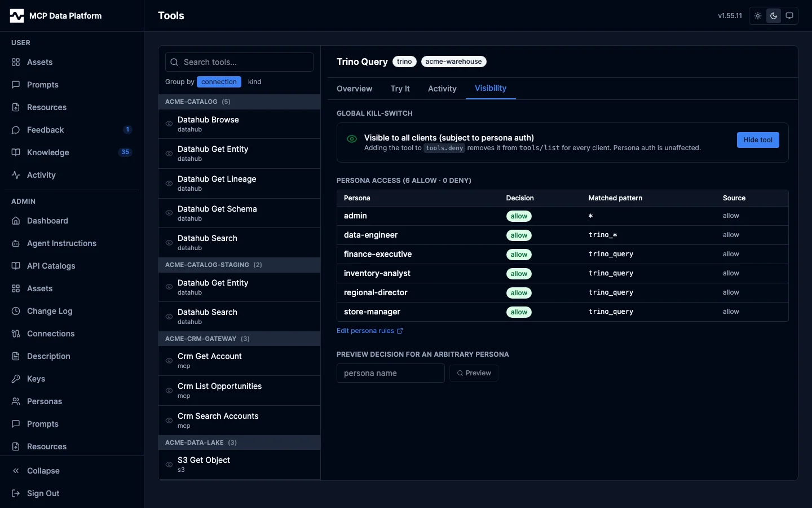Toggle eye icon for Datahub Get Lineage
812x508 pixels.
[x=169, y=183]
